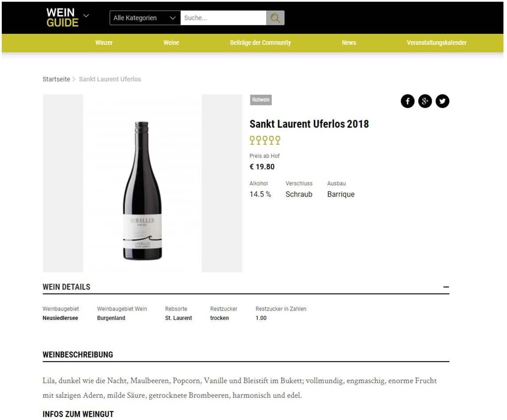Focus the Suche search field
This screenshot has height=420, width=507.
(x=223, y=18)
